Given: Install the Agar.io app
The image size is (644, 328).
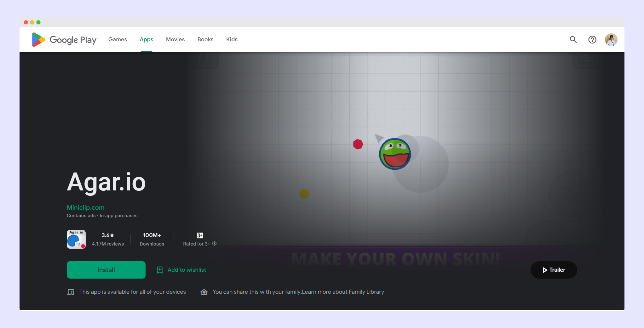Looking at the screenshot, I should point(106,270).
